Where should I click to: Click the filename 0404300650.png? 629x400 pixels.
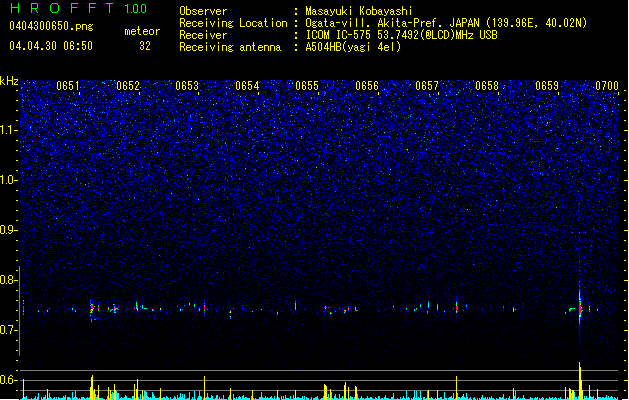pos(51,26)
